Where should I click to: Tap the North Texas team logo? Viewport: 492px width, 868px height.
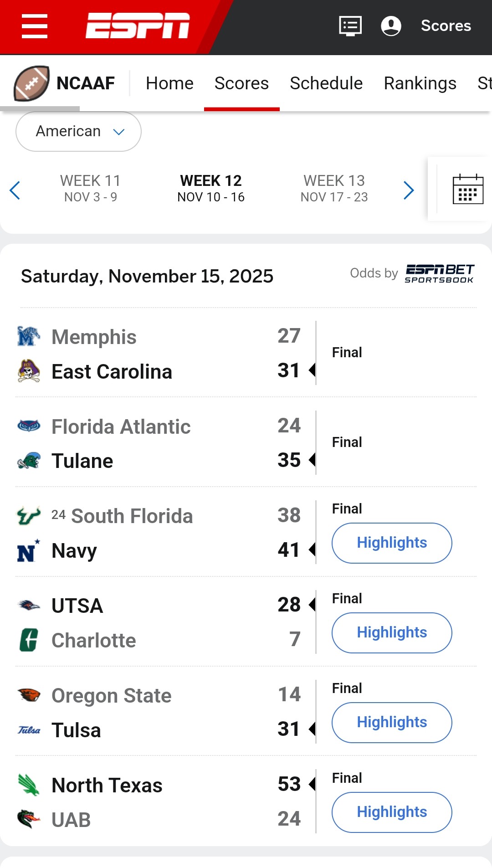[x=29, y=785]
